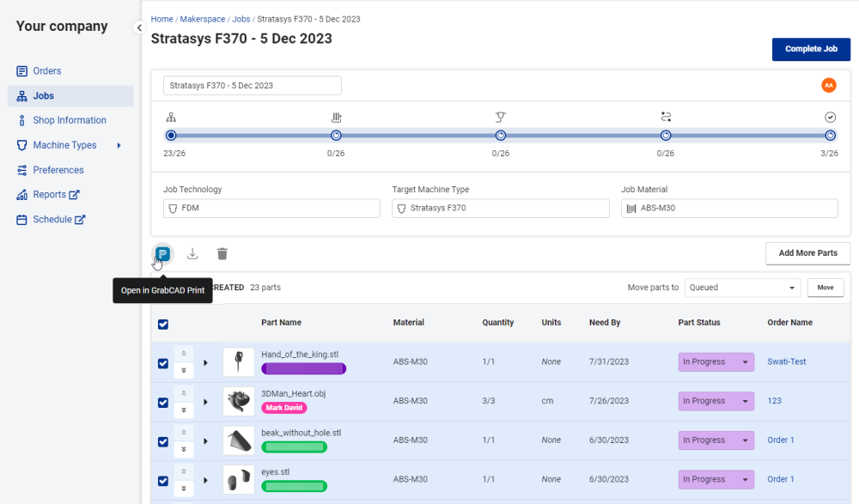
Task: Click the Add More Parts button
Action: tap(808, 253)
